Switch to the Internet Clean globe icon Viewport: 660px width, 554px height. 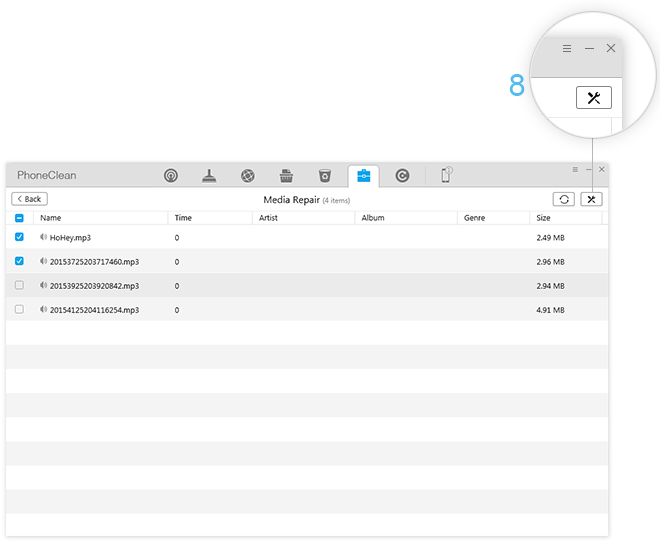(x=248, y=176)
